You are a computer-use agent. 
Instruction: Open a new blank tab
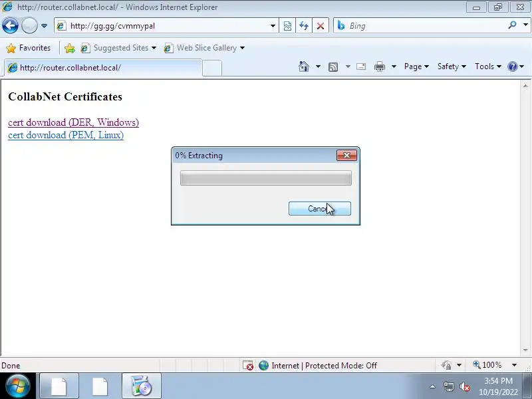[212, 68]
